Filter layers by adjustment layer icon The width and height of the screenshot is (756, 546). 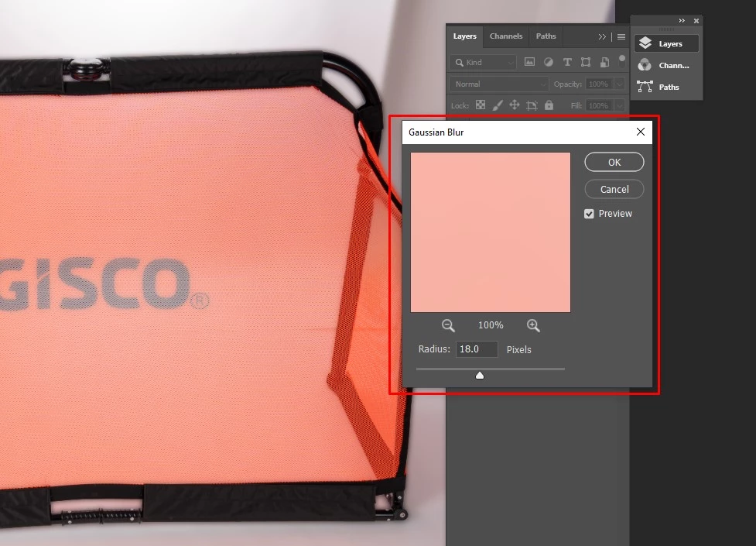(549, 62)
